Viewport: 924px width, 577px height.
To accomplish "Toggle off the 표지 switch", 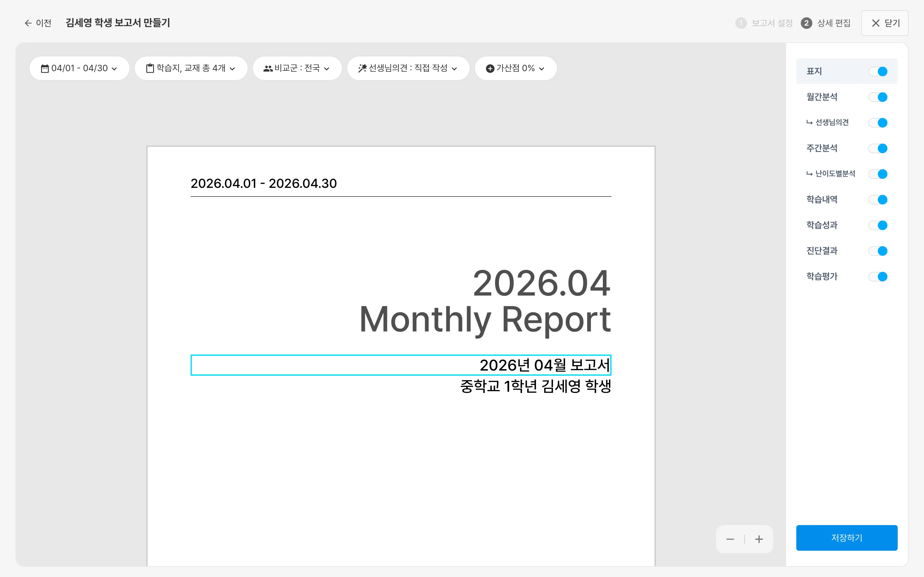I will coord(878,71).
